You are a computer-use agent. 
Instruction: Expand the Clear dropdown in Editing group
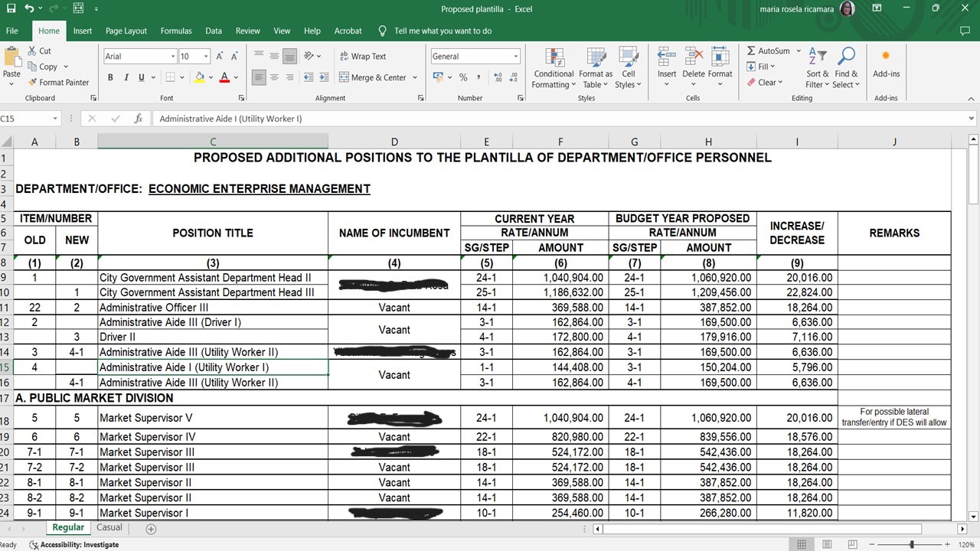pyautogui.click(x=780, y=83)
